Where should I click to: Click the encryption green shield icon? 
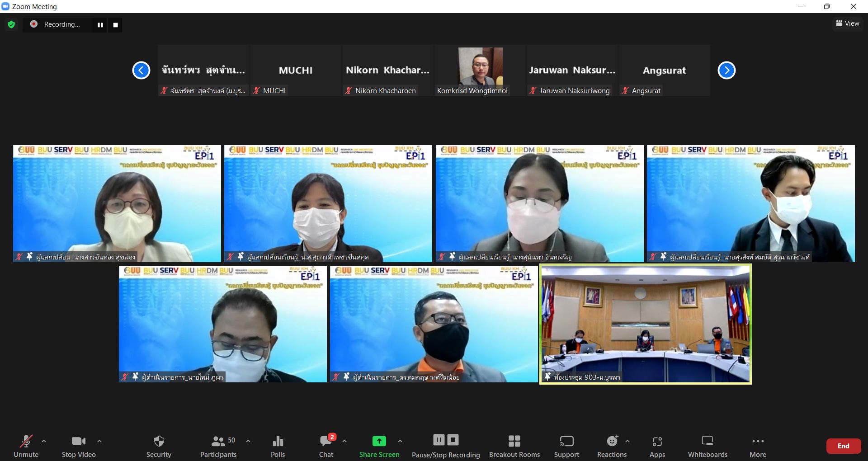pyautogui.click(x=11, y=24)
